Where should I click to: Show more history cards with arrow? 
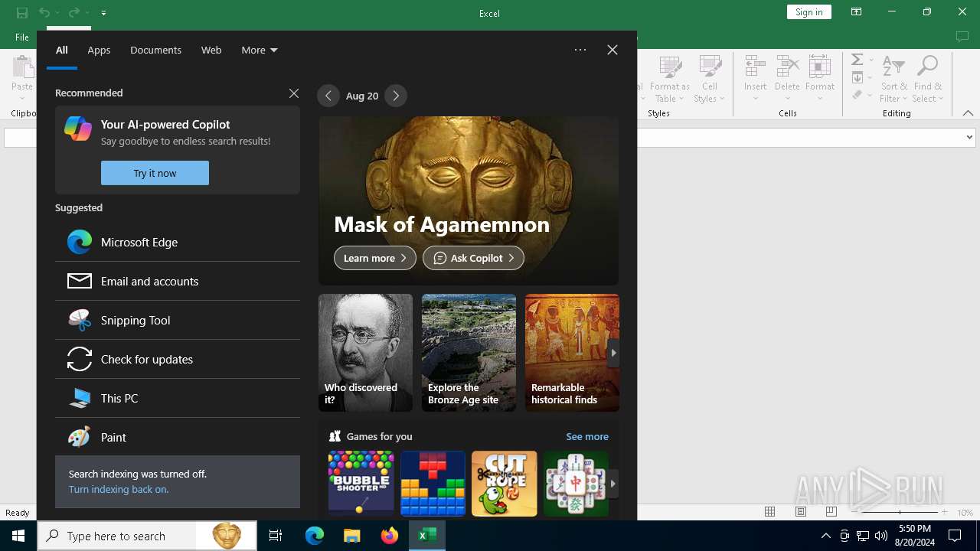tap(613, 353)
